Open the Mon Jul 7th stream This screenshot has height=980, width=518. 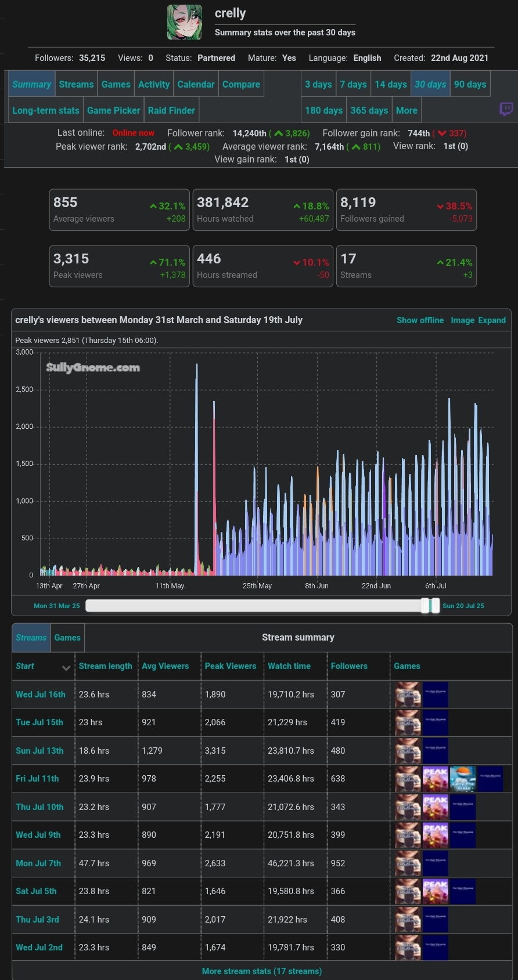(x=38, y=863)
